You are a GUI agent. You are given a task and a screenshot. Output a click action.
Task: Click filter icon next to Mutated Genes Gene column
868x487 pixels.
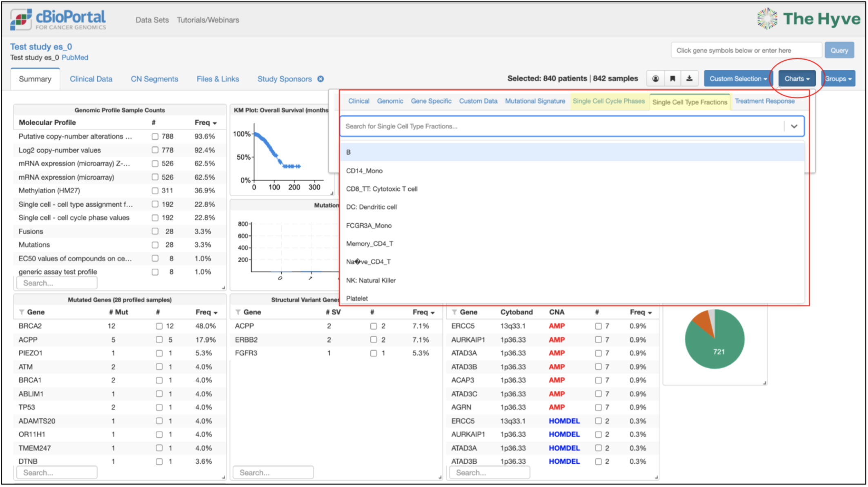[x=22, y=312]
